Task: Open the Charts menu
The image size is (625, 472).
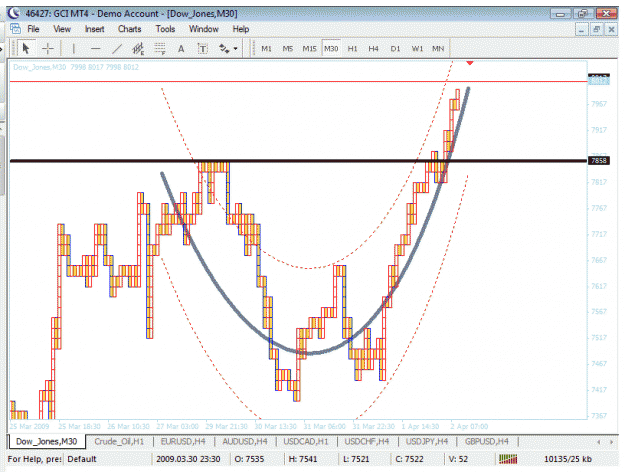Action: (130, 29)
